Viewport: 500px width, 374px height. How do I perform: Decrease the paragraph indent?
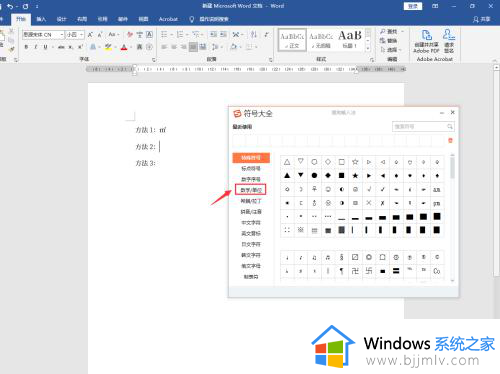tap(213, 35)
